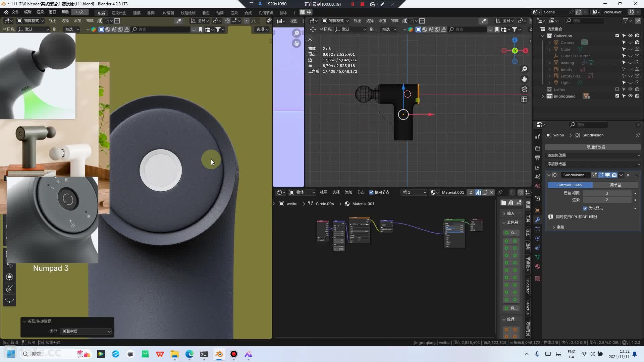The image size is (644, 362).
Task: Open the 编辑 menu
Action: tap(28, 12)
